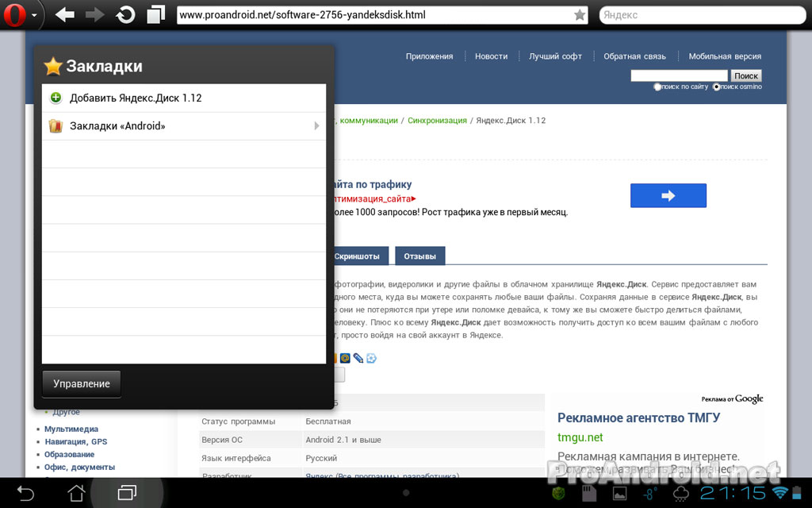Tap the Android Home button
The width and height of the screenshot is (812, 508).
pos(76,492)
